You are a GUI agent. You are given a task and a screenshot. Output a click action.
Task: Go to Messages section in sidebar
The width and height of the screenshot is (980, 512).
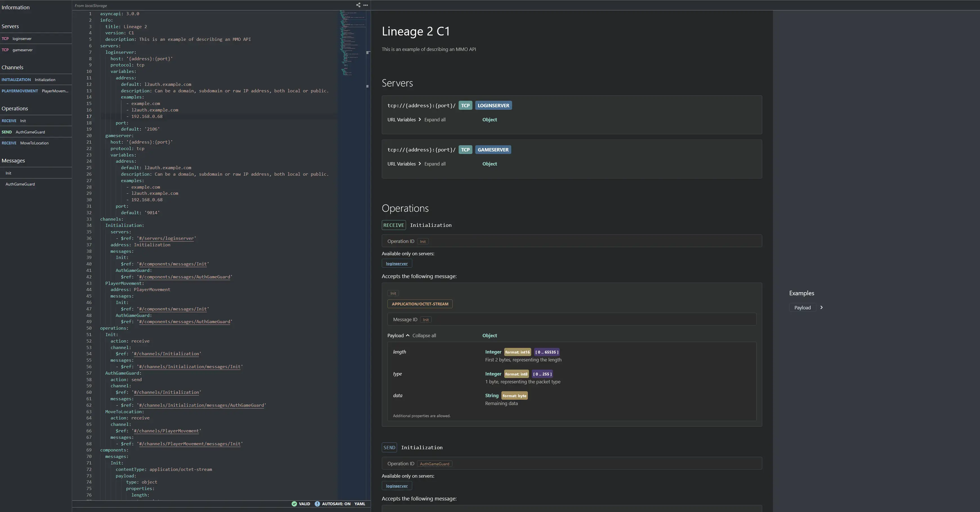pyautogui.click(x=13, y=161)
